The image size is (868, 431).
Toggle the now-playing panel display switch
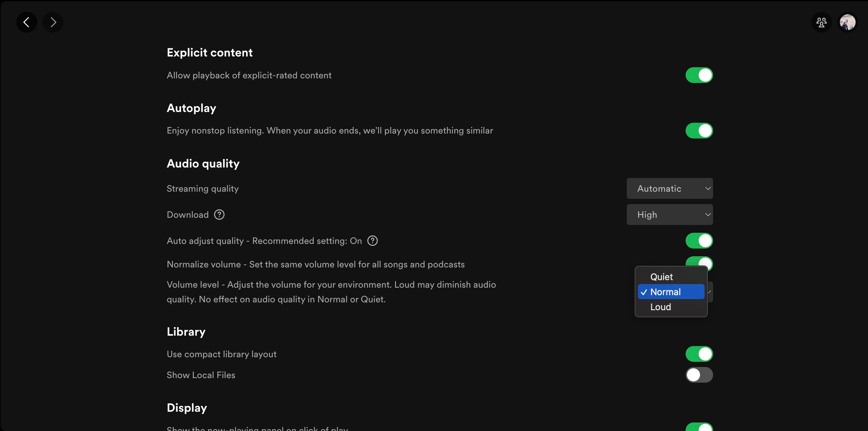(x=699, y=427)
